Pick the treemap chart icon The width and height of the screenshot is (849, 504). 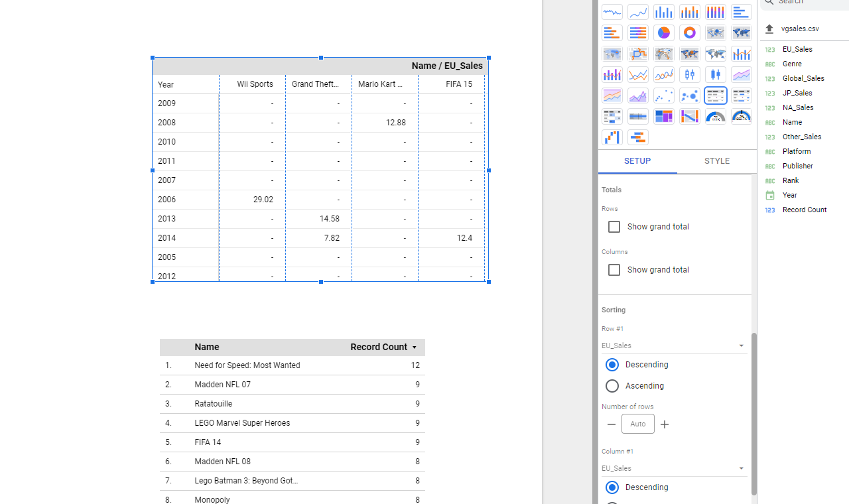tap(663, 116)
